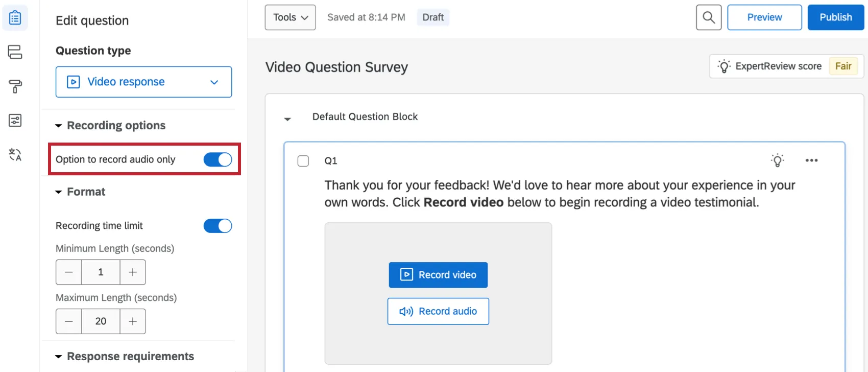Open the Survey builder sidebar icon

coord(15,18)
